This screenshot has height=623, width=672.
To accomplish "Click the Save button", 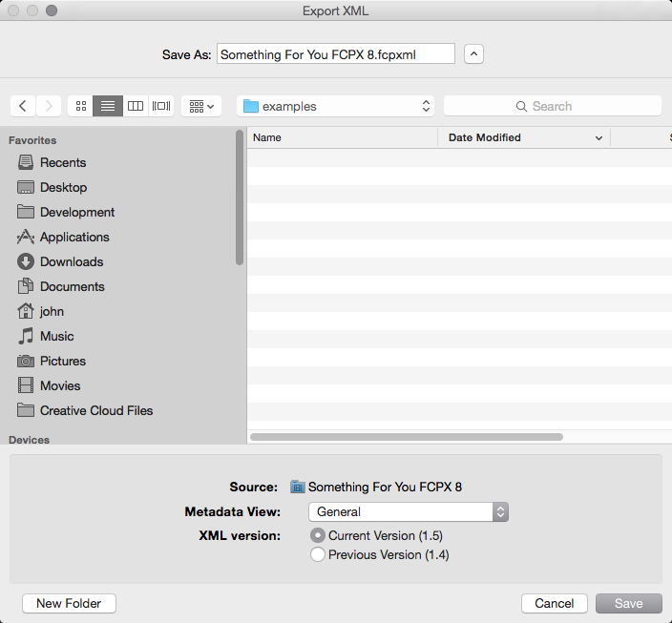I will coord(629,603).
